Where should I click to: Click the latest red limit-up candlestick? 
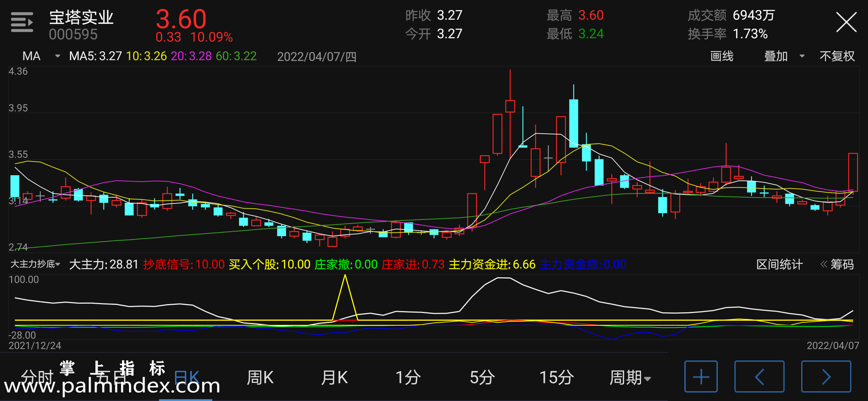pyautogui.click(x=853, y=172)
